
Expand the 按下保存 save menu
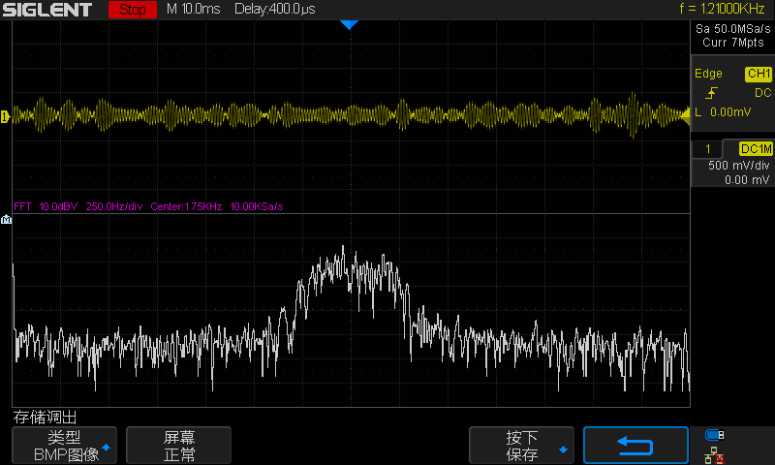click(522, 446)
